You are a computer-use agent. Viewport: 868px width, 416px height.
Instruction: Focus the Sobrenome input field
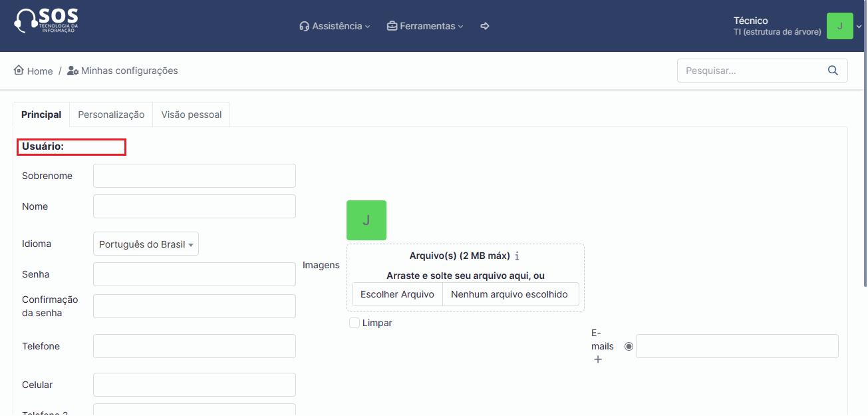194,176
